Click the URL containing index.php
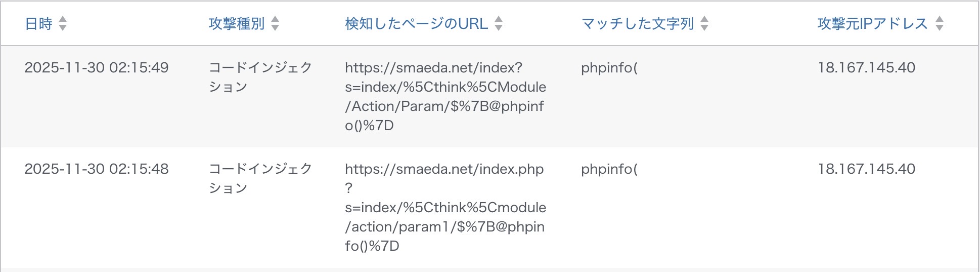The height and width of the screenshot is (272, 980). (445, 207)
